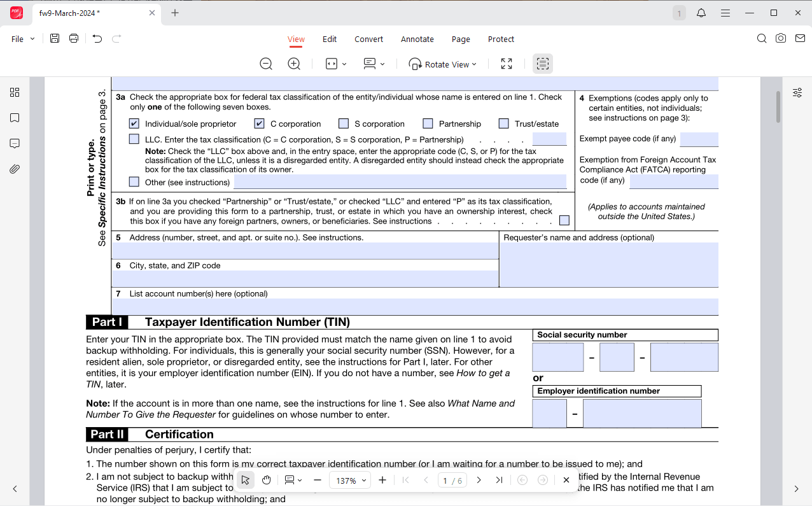Image resolution: width=812 pixels, height=506 pixels.
Task: Go to the first page
Action: 406,480
